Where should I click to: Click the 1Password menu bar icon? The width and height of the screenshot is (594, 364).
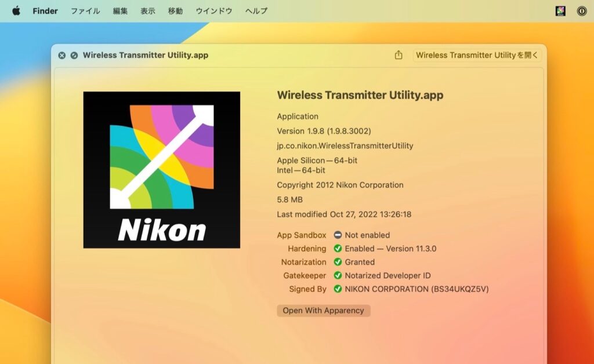582,11
